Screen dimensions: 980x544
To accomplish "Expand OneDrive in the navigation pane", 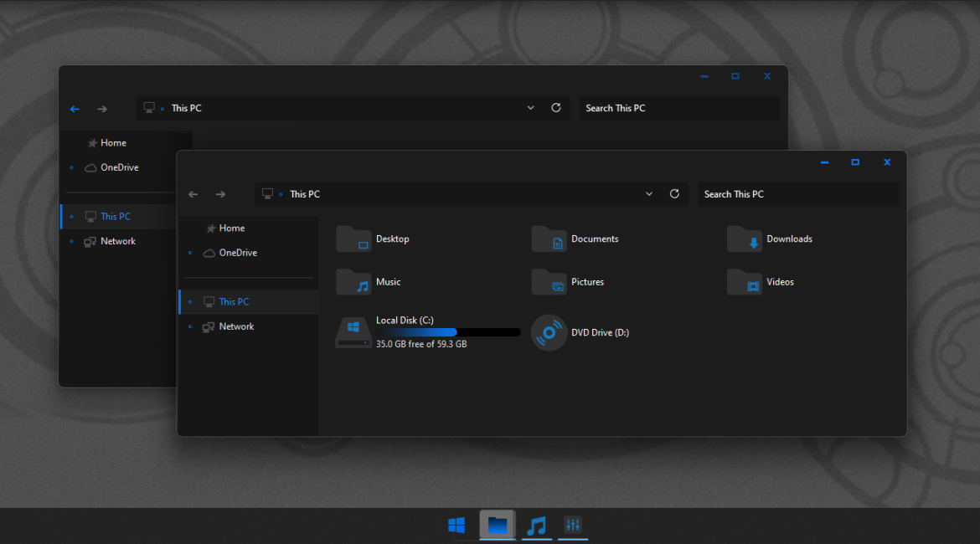I will (188, 253).
